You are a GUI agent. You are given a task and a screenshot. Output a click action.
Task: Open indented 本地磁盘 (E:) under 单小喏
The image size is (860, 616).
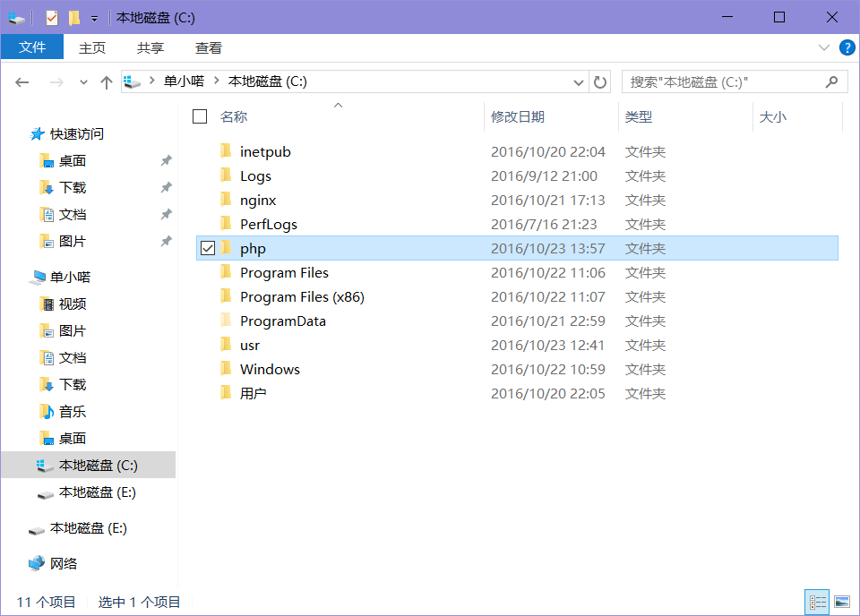pyautogui.click(x=98, y=492)
